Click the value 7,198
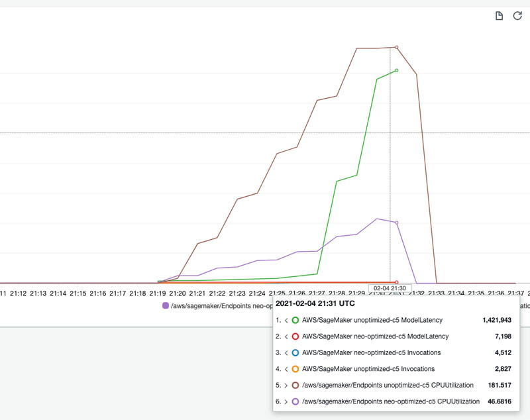The height and width of the screenshot is (420, 530). tap(503, 337)
